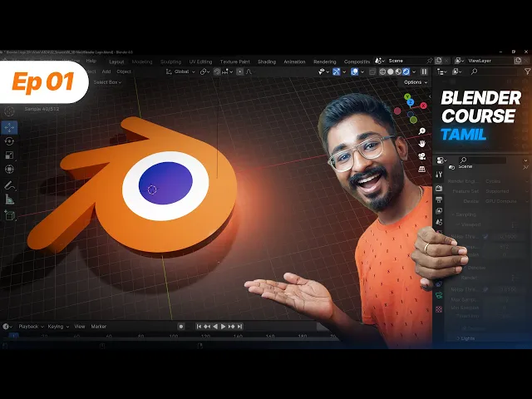
Task: Select the Rotate tool in the toolbar
Action: pyautogui.click(x=9, y=141)
